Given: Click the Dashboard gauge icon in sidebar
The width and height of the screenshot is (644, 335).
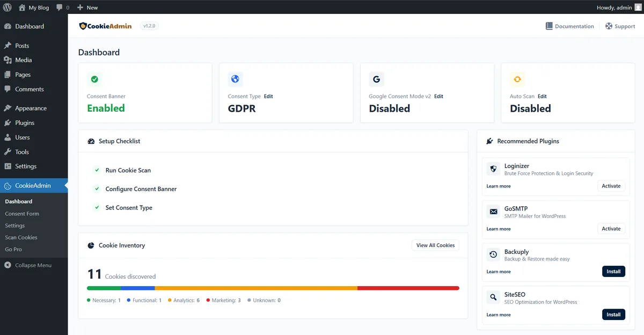Looking at the screenshot, I should click(8, 26).
